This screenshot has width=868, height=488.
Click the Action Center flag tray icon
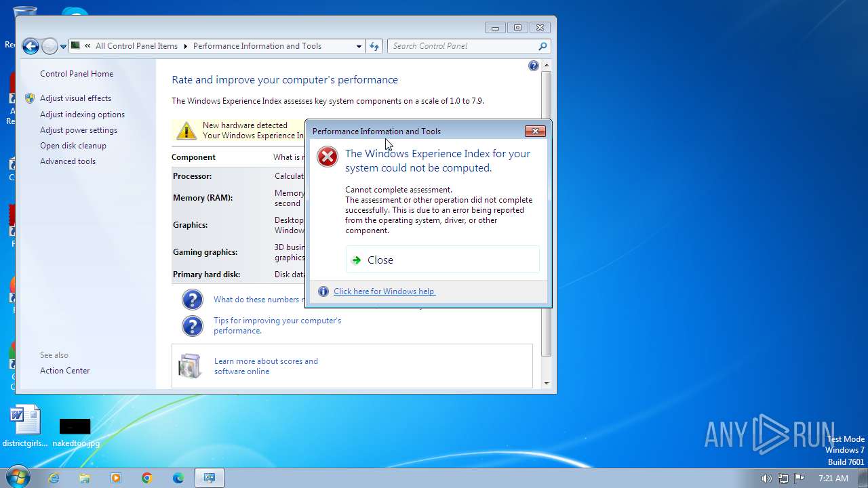click(800, 478)
